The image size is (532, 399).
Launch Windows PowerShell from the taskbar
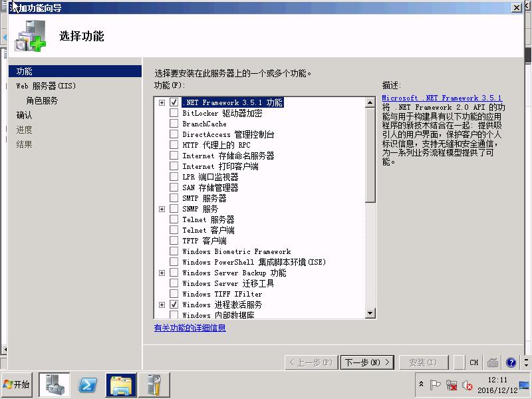click(88, 384)
